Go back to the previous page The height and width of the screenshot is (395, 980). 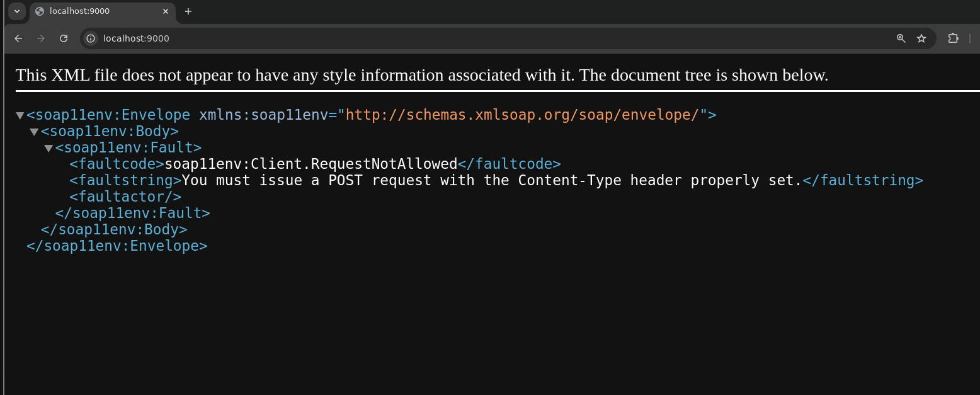[x=18, y=38]
